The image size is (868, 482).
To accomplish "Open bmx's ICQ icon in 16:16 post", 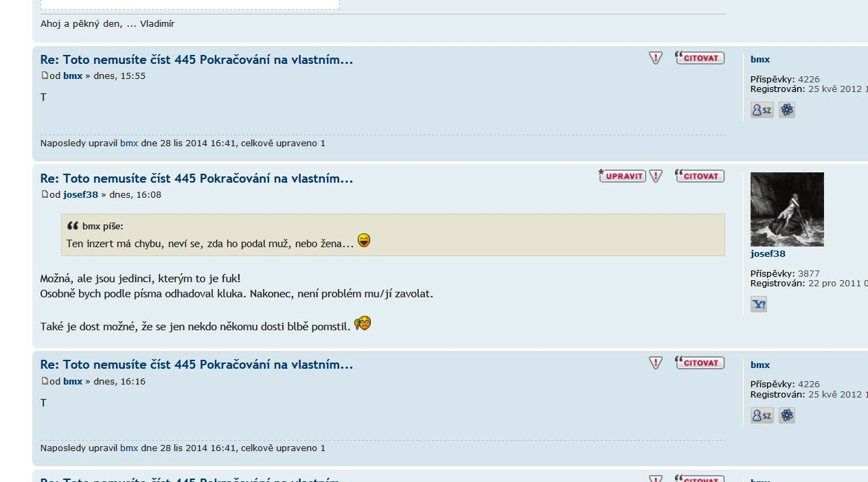I will [x=787, y=415].
